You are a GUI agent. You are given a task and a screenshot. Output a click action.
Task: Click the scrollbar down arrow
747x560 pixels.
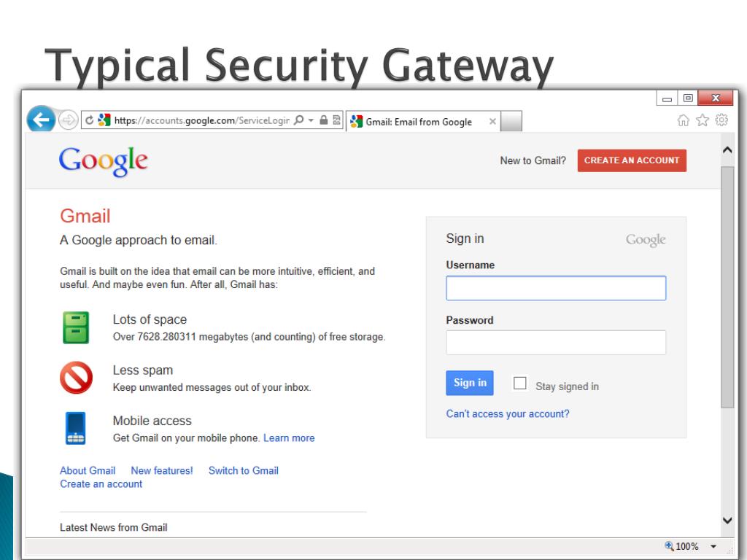point(727,521)
